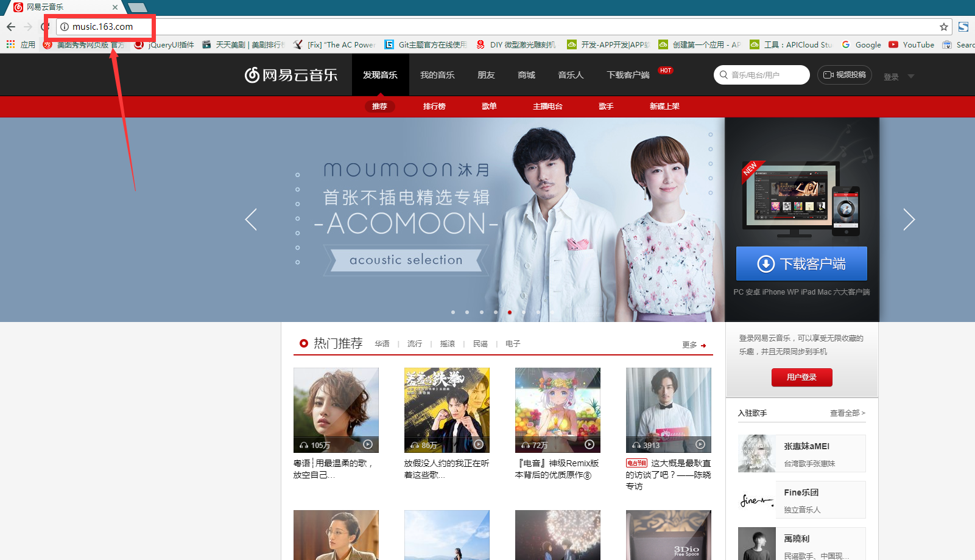Open the 排行榜 sub-navigation item
The width and height of the screenshot is (975, 560).
tap(434, 107)
